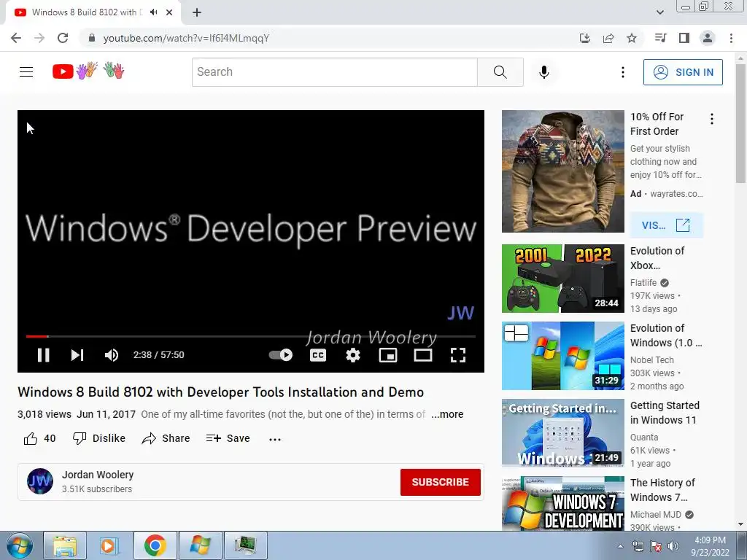Screen dimensions: 747x560
Task: Open the Windows Start menu orb
Action: coord(20,545)
